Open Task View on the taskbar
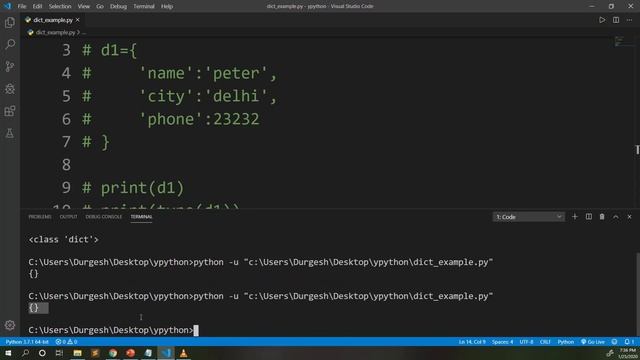Image resolution: width=640 pixels, height=360 pixels. [60, 353]
